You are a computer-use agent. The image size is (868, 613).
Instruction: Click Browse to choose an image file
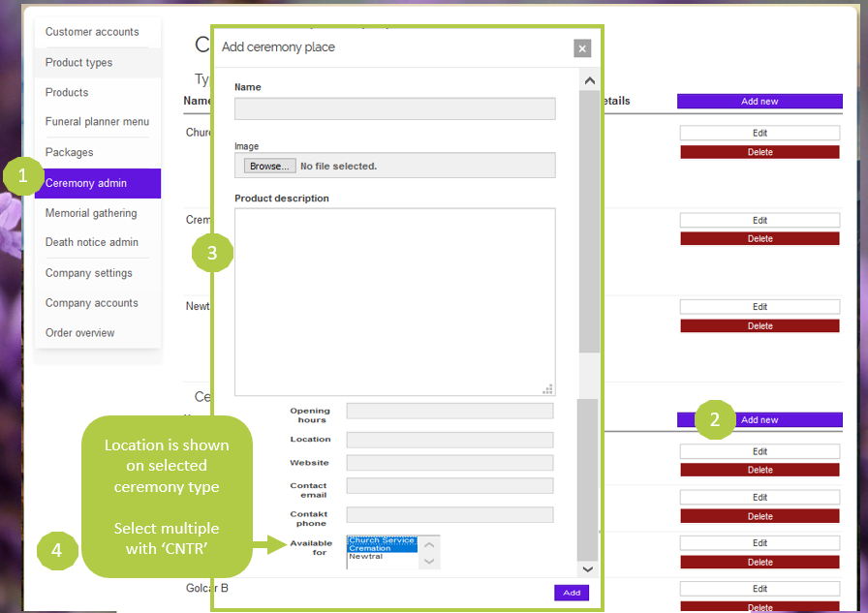(x=268, y=166)
